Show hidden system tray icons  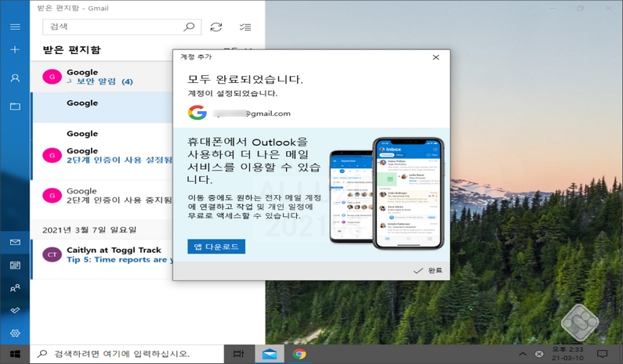[523, 354]
